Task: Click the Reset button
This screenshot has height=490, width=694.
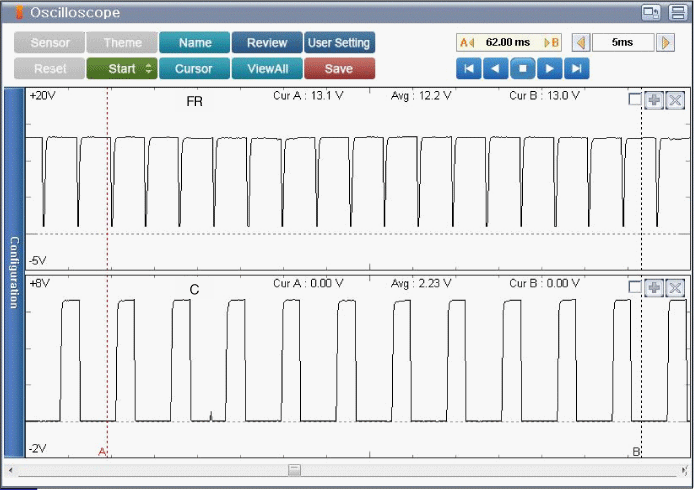Action: (x=49, y=69)
